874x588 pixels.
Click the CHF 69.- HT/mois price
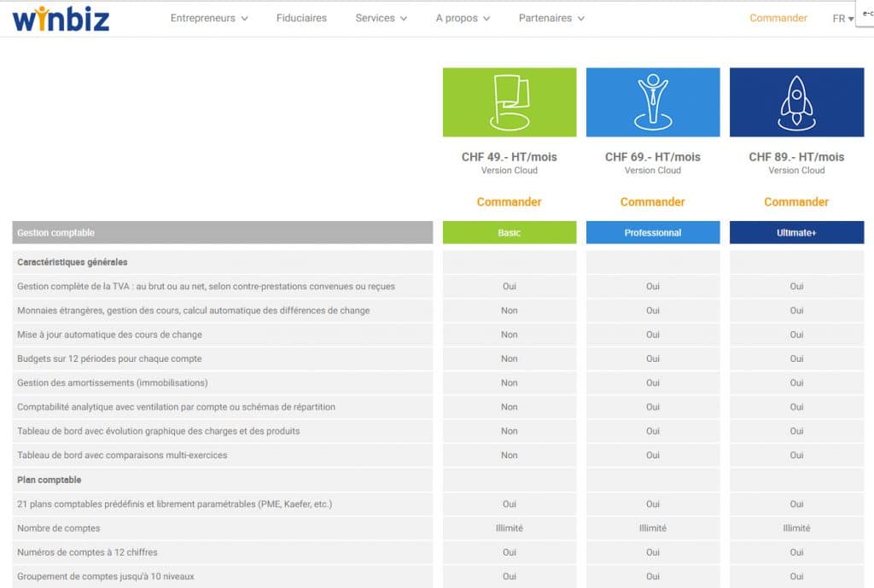(653, 157)
